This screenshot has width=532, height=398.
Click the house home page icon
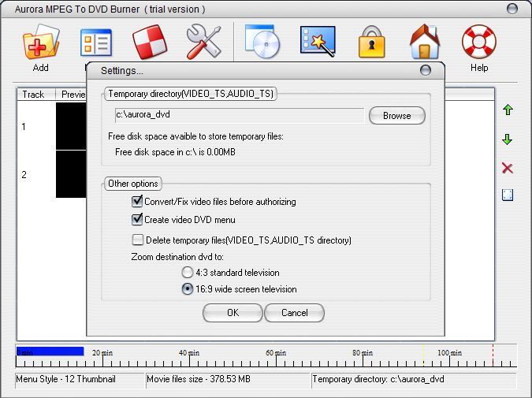coord(425,42)
